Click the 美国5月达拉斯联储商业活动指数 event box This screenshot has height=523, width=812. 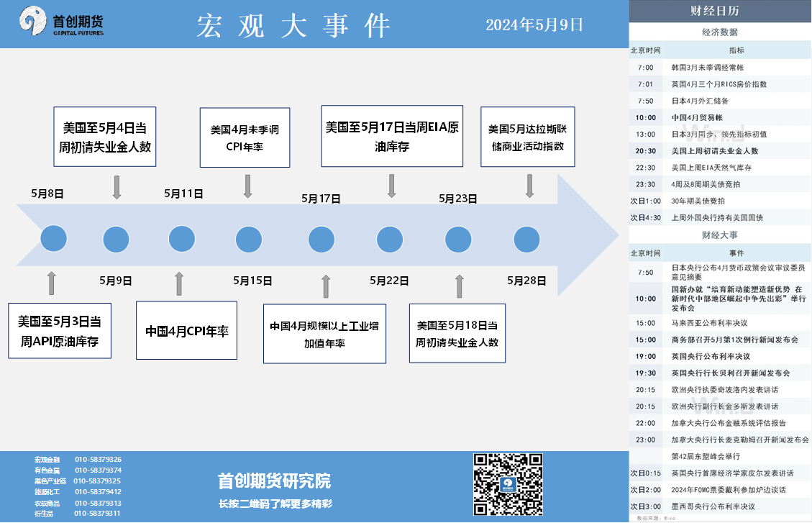click(x=528, y=137)
